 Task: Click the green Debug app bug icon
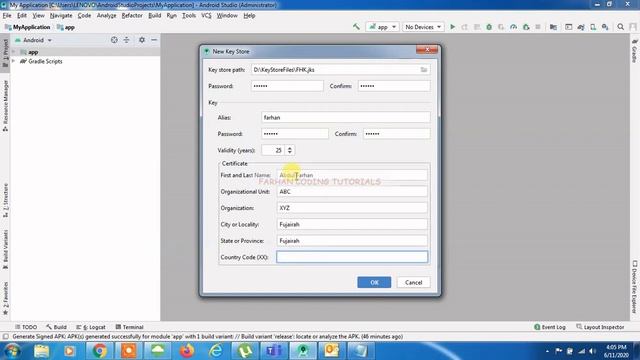[489, 27]
